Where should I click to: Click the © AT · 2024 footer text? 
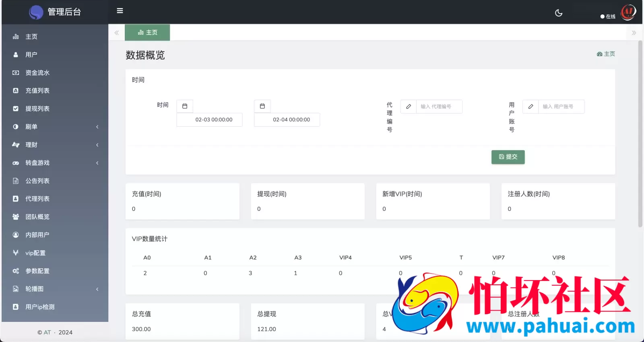55,332
